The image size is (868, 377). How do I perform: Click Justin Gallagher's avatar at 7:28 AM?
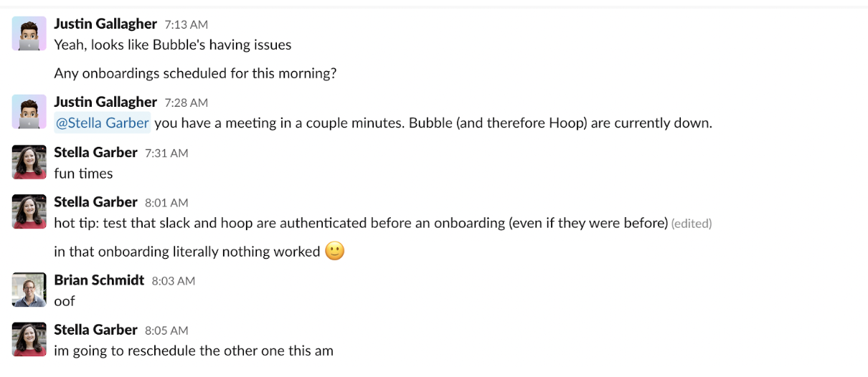(x=29, y=112)
